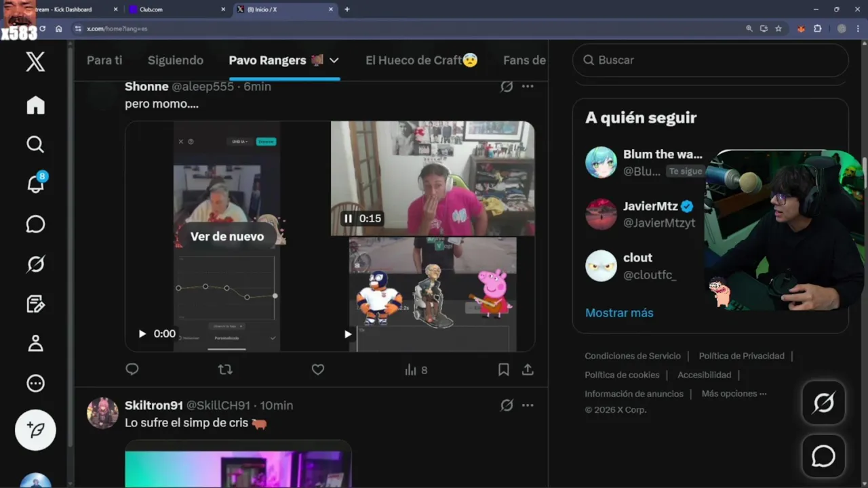The height and width of the screenshot is (488, 868).
Task: Open account avatar at sidebar bottom
Action: (x=35, y=481)
